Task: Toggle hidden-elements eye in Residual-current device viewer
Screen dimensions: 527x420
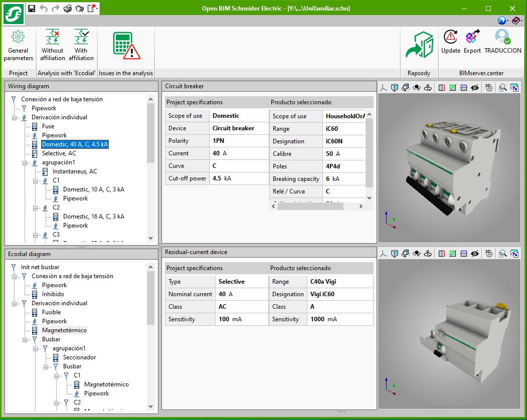Action: (474, 254)
